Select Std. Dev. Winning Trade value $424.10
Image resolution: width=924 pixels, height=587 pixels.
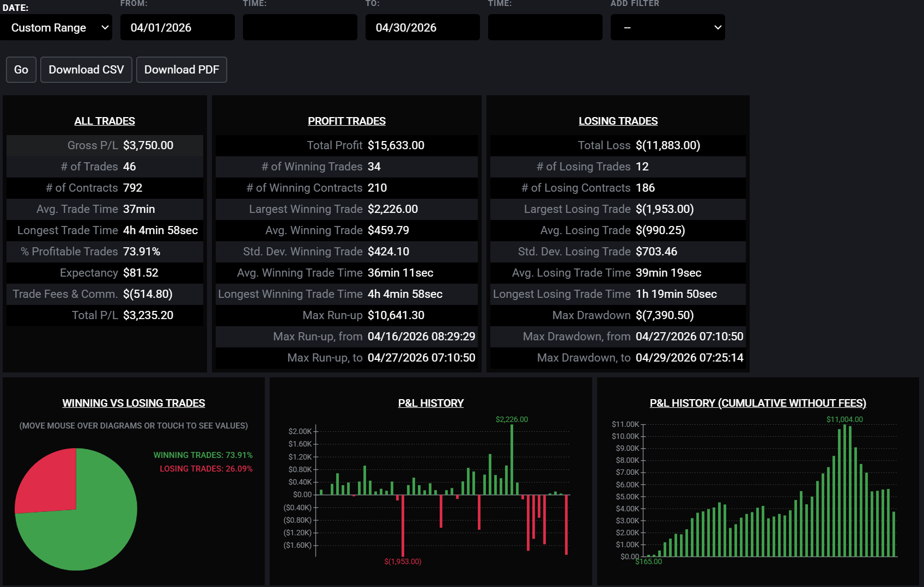click(x=388, y=252)
